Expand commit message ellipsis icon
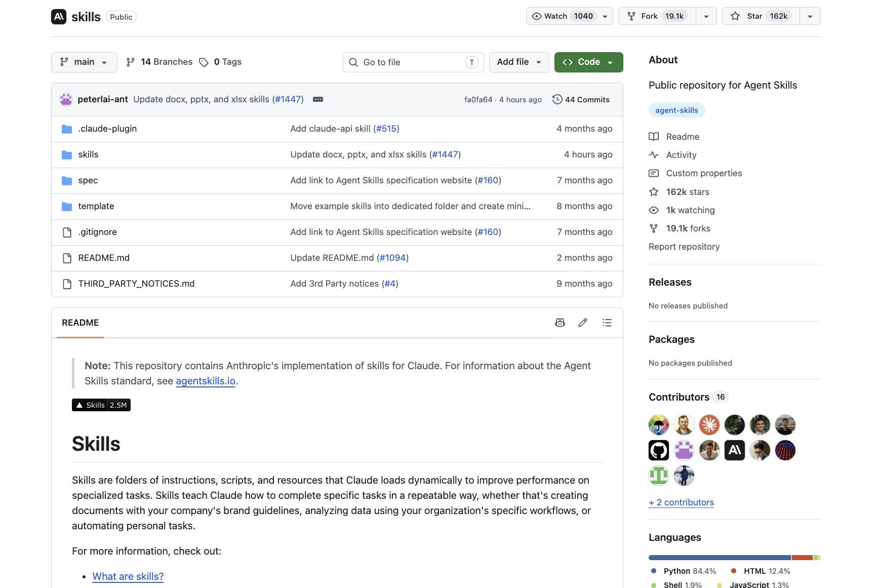The height and width of the screenshot is (588, 877). click(318, 99)
